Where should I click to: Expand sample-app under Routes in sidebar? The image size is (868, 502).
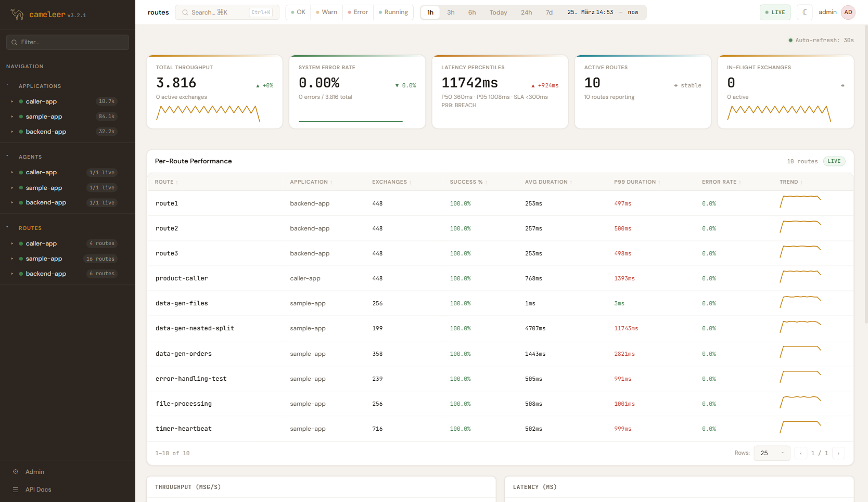(12, 259)
